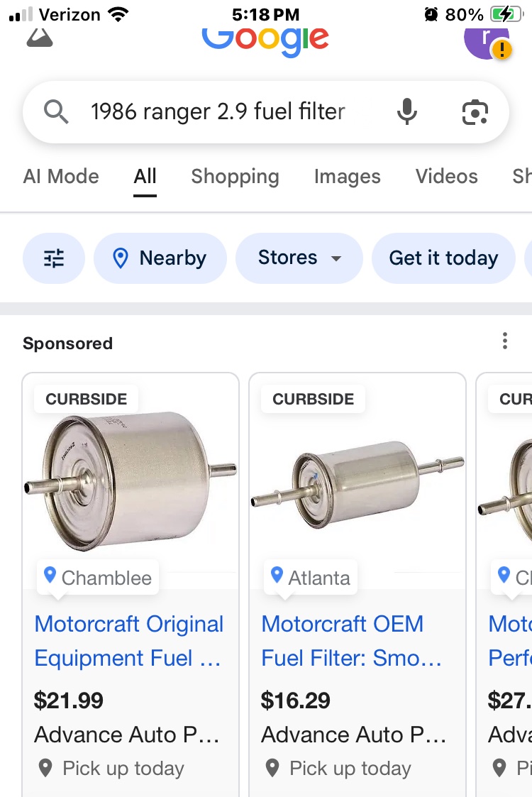Switch to the AI Mode tab
Viewport: 532px width, 797px height.
[x=61, y=177]
